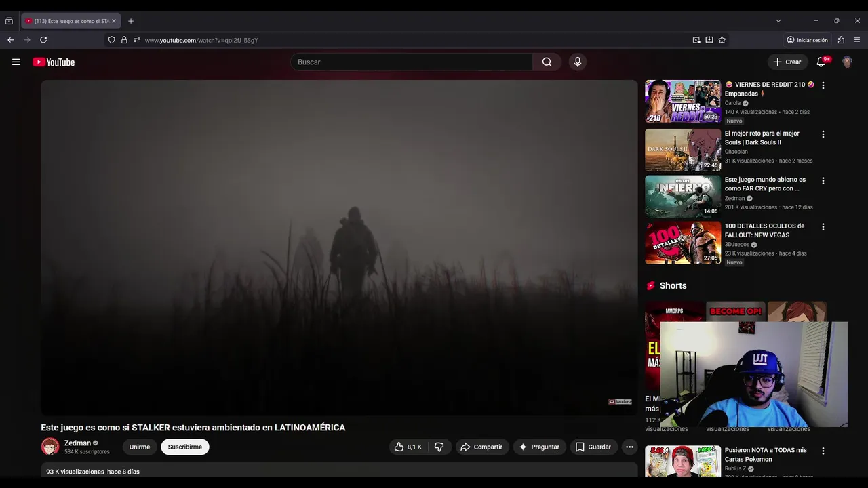
Task: Click the video title text
Action: [x=193, y=428]
